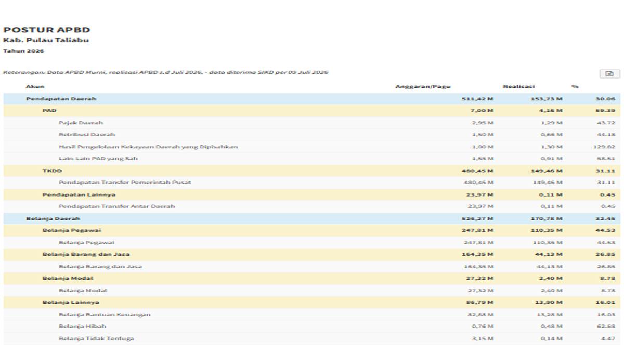
Task: Expand the TKDD group row
Action: pyautogui.click(x=312, y=171)
